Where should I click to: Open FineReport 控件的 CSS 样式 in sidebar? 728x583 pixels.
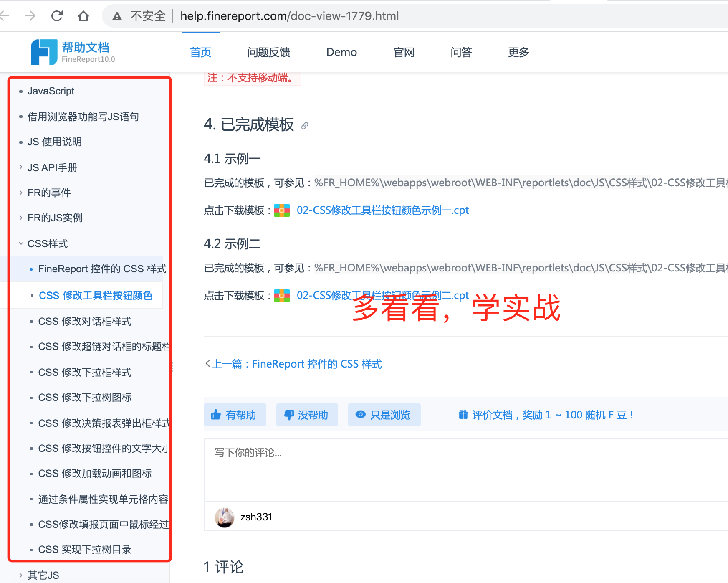pyautogui.click(x=102, y=269)
